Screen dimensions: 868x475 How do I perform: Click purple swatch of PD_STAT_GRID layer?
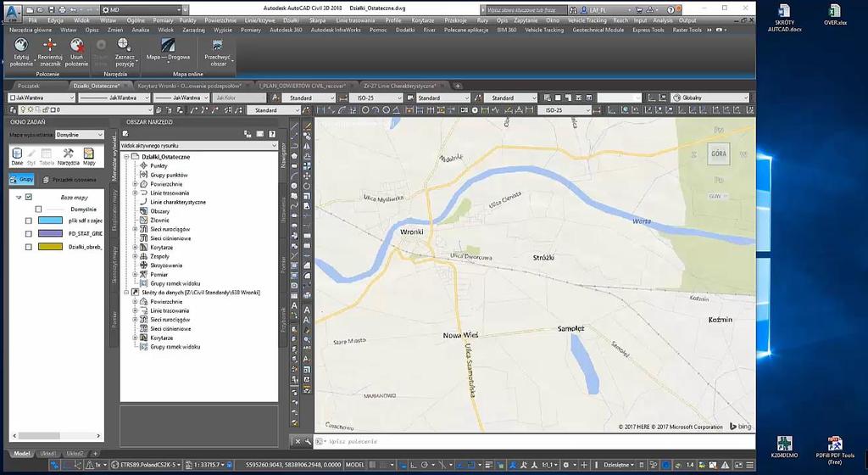click(x=50, y=233)
